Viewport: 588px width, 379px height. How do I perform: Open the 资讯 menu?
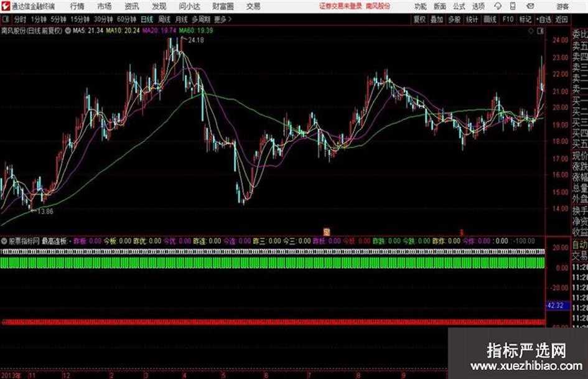tap(132, 6)
